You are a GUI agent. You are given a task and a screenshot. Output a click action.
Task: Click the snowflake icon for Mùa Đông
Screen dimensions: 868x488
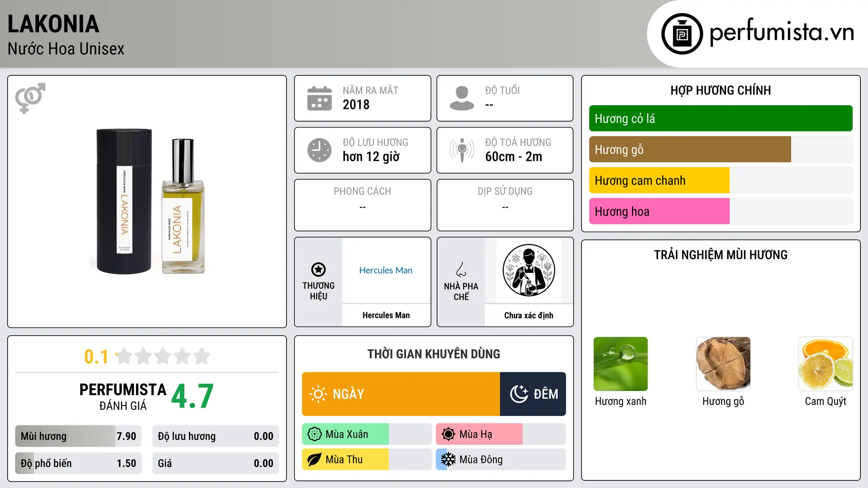pyautogui.click(x=448, y=460)
